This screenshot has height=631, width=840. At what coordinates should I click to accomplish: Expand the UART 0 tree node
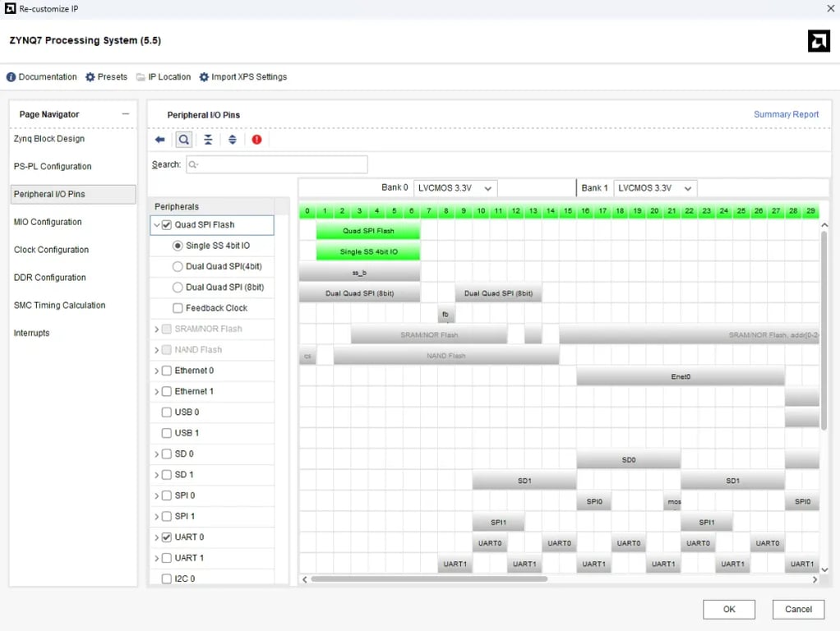156,537
